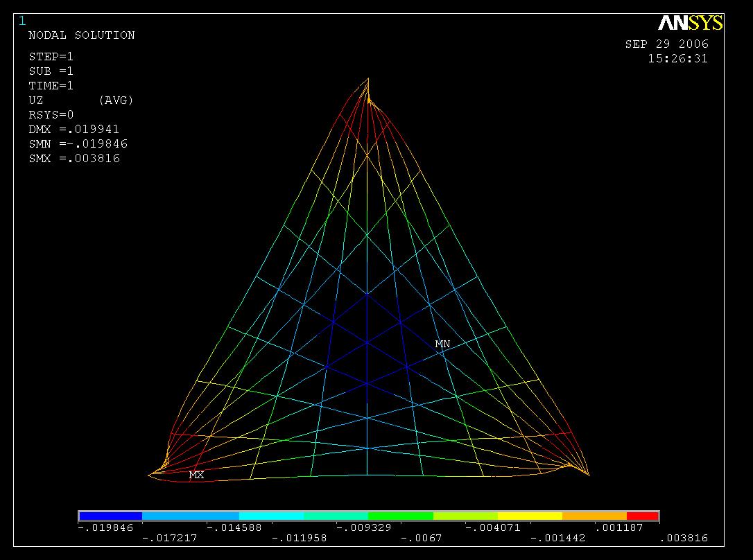Click the ANSYS logo
Screen dimensions: 753x560
point(690,23)
